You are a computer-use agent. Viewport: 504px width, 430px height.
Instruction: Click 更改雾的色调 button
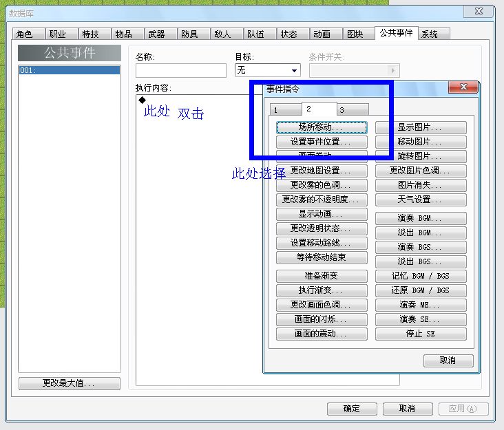322,185
